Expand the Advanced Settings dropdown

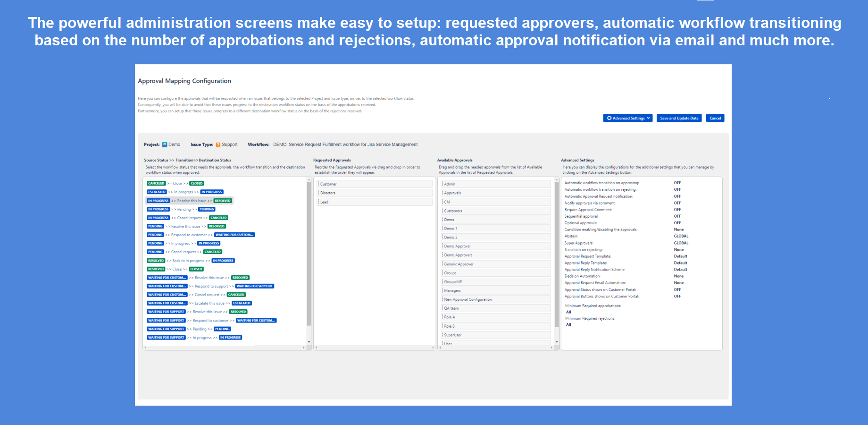click(648, 118)
